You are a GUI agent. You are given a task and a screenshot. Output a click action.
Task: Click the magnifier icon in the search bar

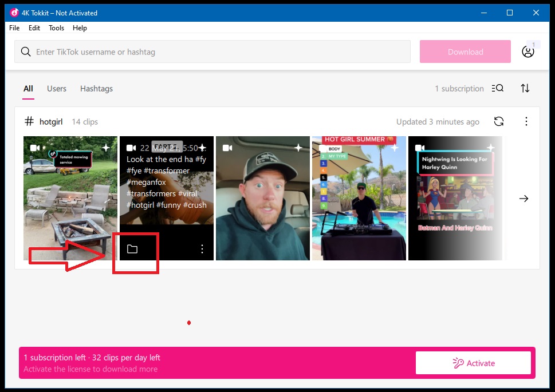tap(25, 51)
